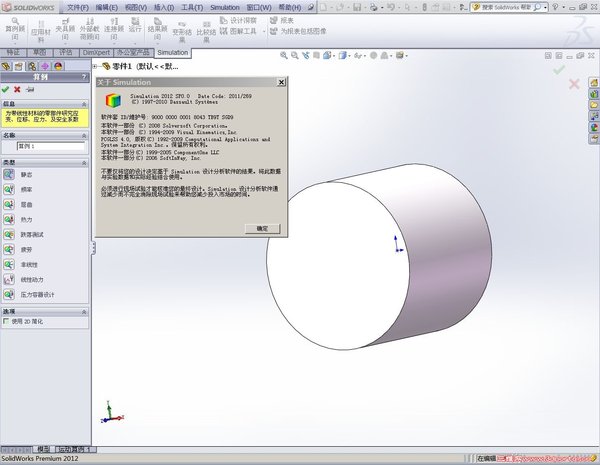Click the 变形结果 deformed result tool
This screenshot has width=600, height=465.
[x=182, y=32]
